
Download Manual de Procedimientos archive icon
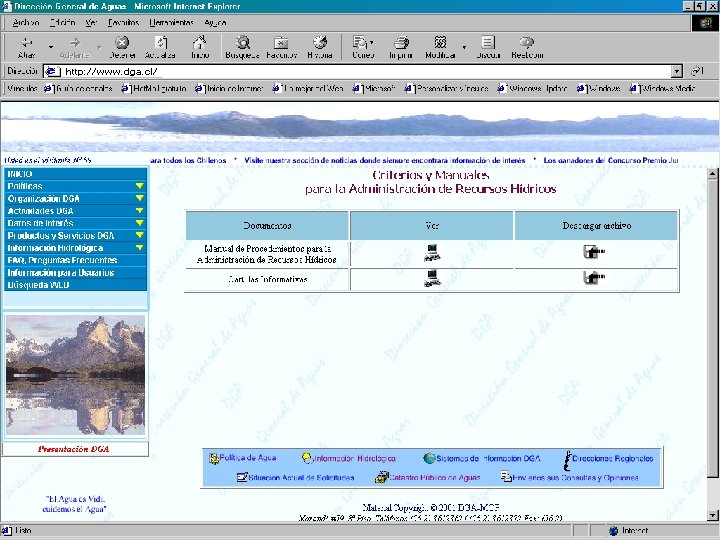pyautogui.click(x=594, y=252)
